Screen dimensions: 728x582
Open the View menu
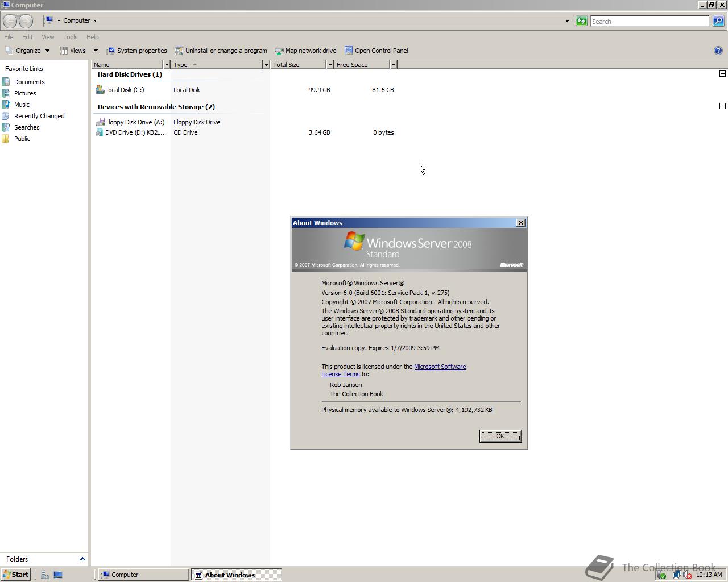48,37
